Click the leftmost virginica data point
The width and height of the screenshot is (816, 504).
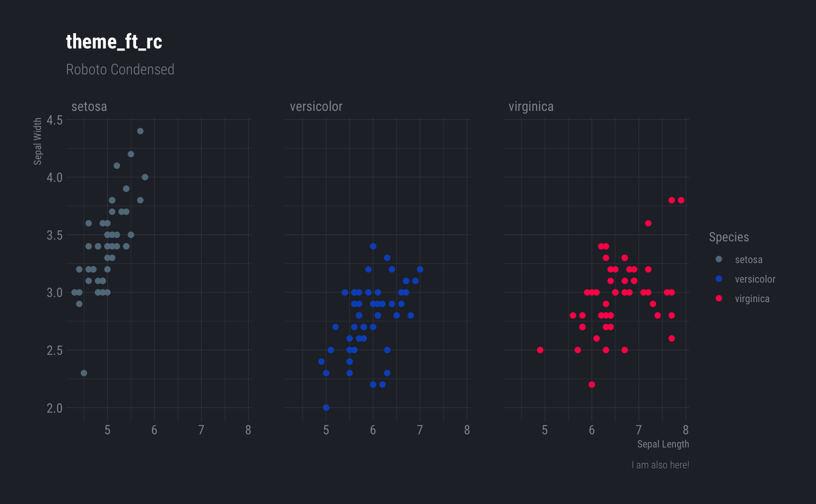tap(540, 350)
